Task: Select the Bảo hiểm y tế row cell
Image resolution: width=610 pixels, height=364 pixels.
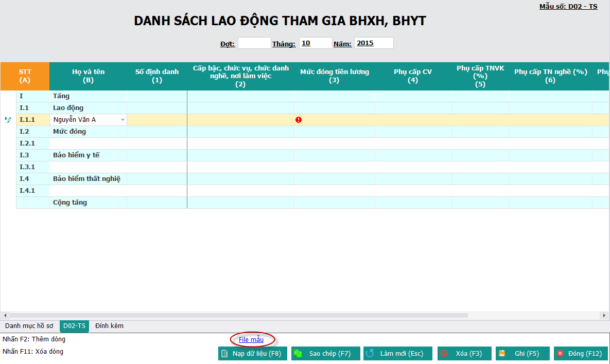Action: click(x=89, y=155)
